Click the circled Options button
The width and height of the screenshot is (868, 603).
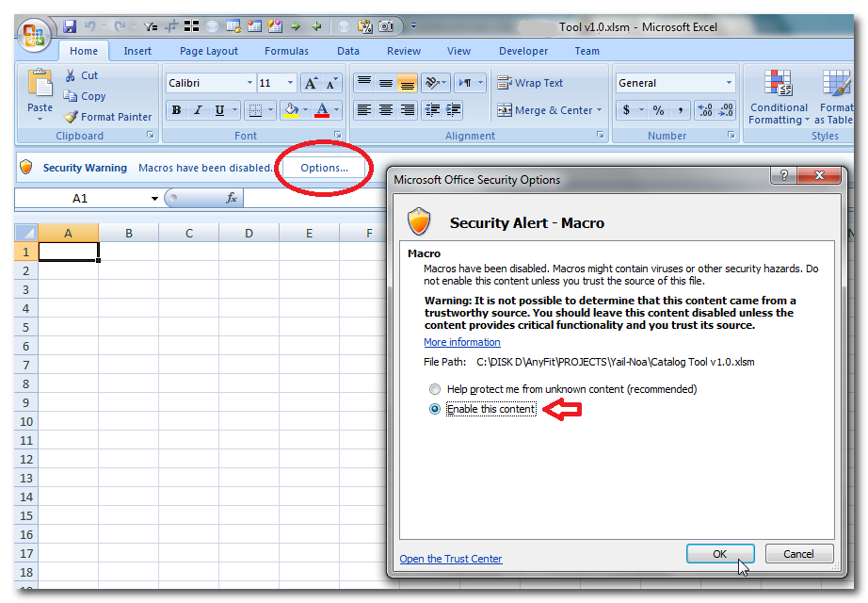(x=323, y=168)
